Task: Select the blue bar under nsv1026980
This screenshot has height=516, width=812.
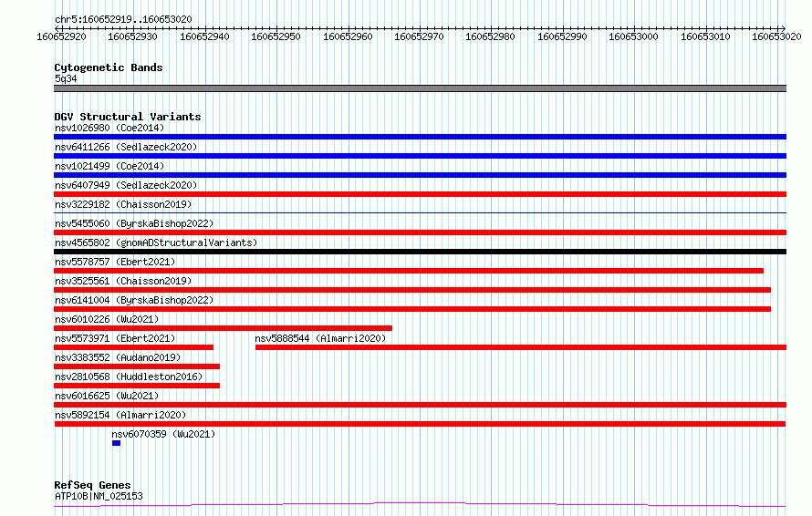Action: [420, 137]
